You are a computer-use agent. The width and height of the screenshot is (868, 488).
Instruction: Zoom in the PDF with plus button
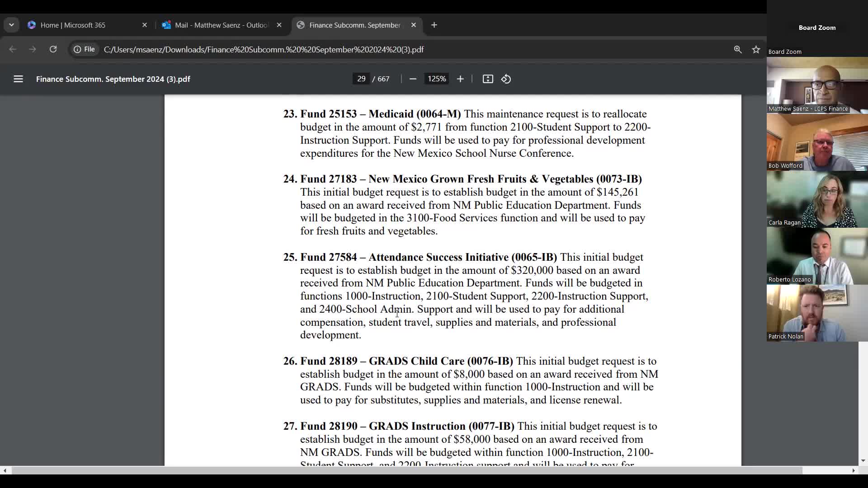[460, 79]
